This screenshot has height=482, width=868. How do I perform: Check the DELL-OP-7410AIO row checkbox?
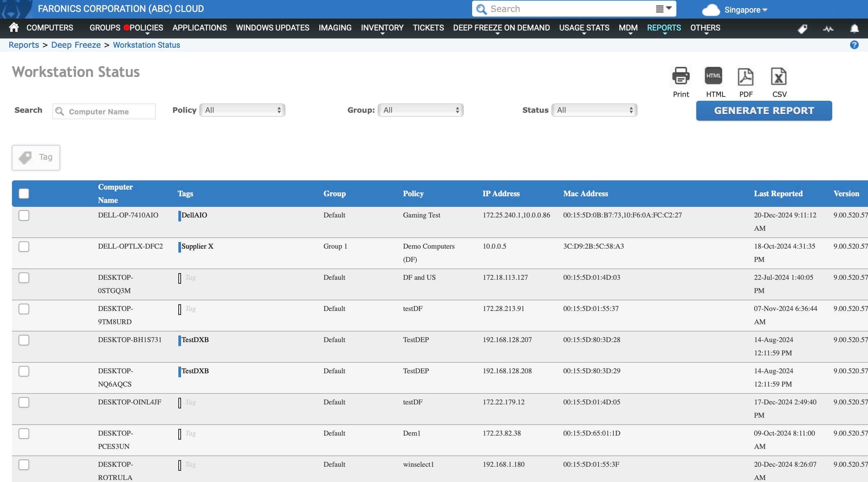point(24,215)
